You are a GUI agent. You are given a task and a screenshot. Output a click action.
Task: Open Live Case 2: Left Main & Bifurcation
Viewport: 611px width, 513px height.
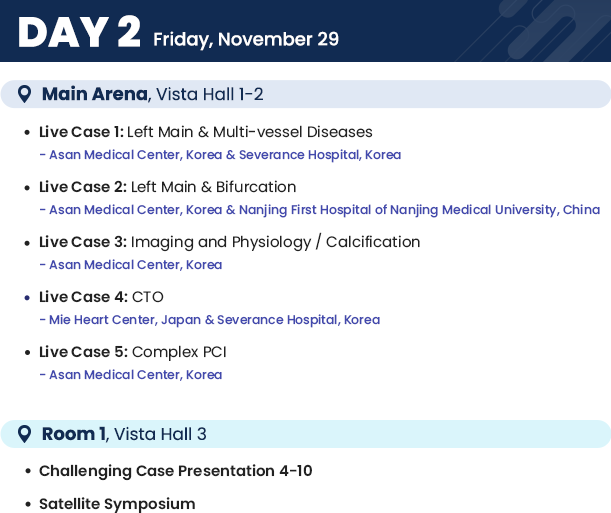(x=168, y=187)
